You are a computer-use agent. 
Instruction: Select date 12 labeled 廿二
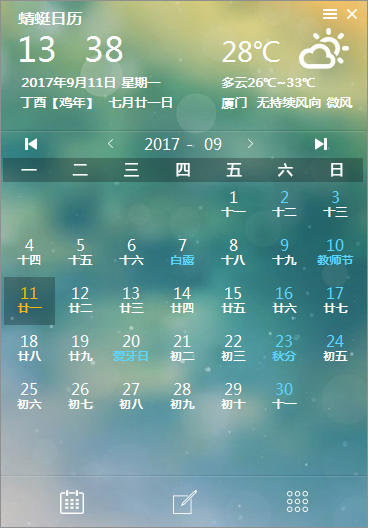[80, 301]
